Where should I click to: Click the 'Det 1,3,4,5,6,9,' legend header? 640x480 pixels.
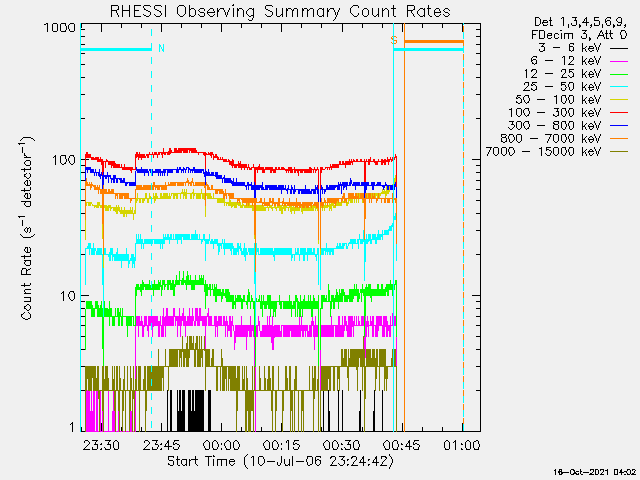click(x=580, y=22)
